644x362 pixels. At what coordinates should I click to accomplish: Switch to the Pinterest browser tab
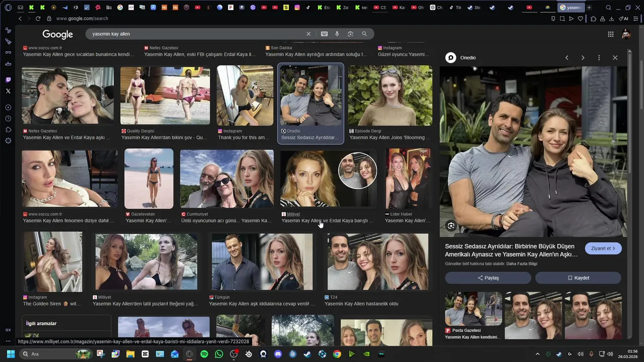pyautogui.click(x=230, y=8)
